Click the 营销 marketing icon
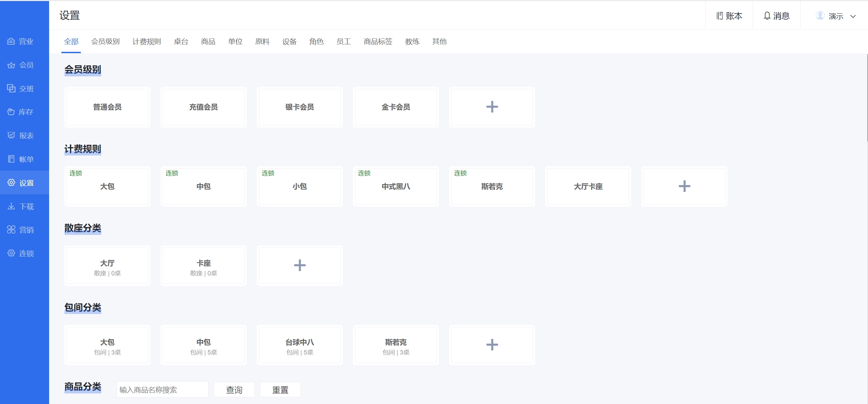Screen dimensions: 868x404 pyautogui.click(x=11, y=229)
